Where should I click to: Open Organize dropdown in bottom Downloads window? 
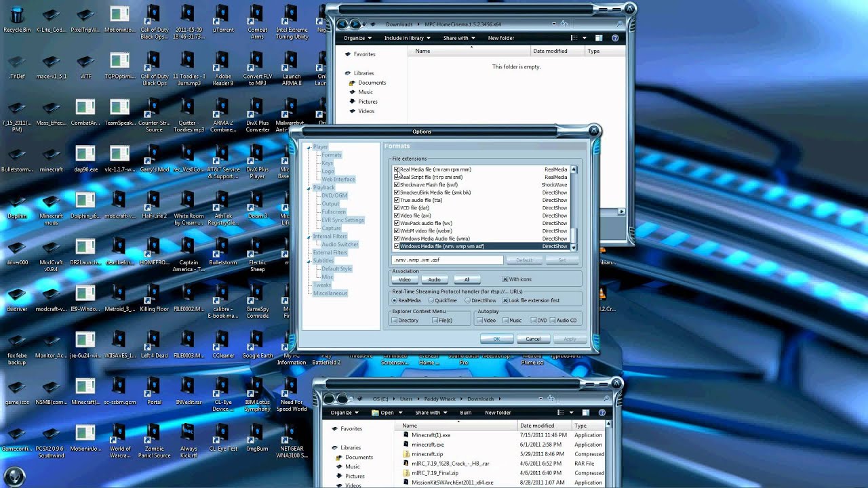344,412
